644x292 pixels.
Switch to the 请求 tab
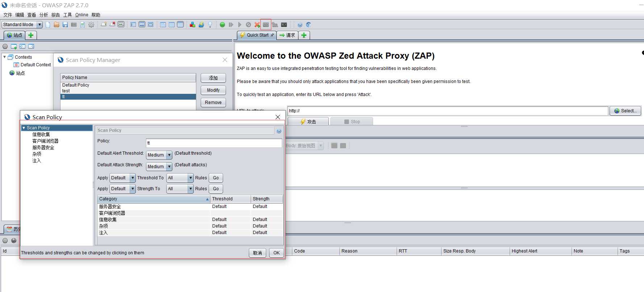coord(287,35)
